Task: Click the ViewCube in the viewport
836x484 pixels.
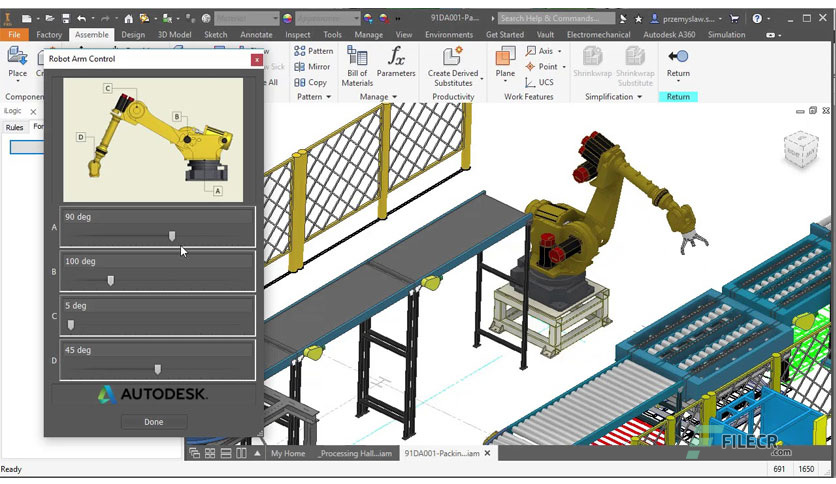Action: [x=800, y=149]
